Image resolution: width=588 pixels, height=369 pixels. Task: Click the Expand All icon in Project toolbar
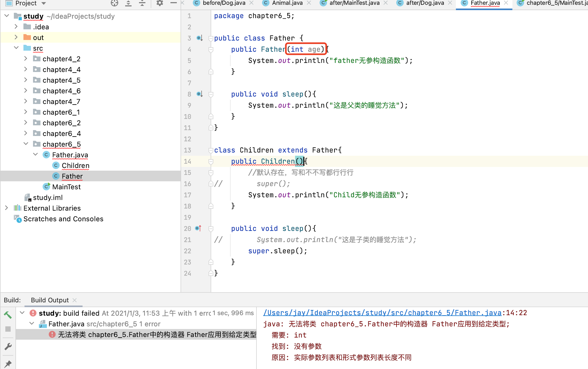[x=128, y=3]
